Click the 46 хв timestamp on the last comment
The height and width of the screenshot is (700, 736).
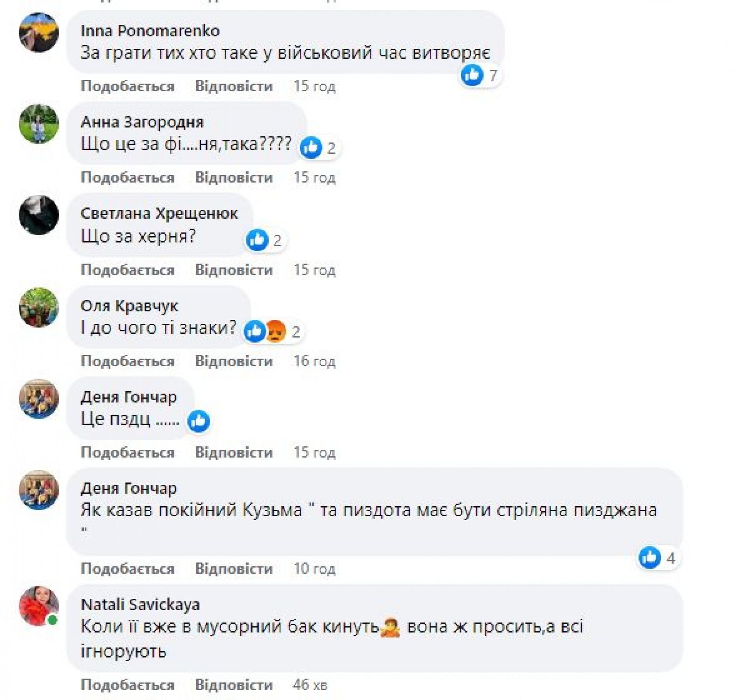[x=310, y=685]
